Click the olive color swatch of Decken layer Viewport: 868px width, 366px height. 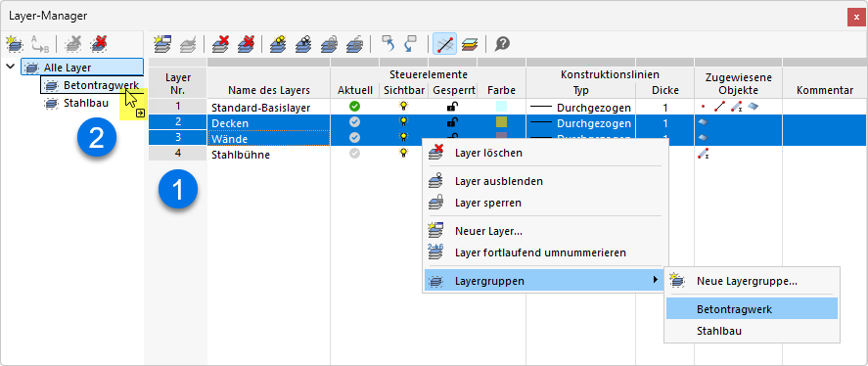coord(502,121)
